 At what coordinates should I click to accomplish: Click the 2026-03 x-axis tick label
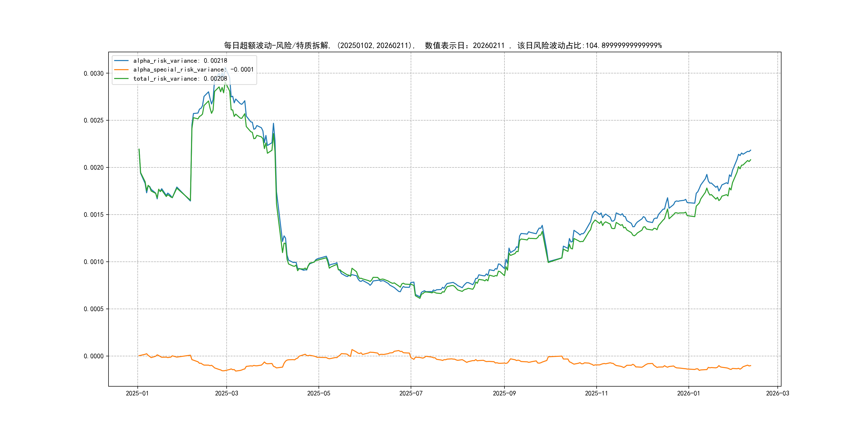[777, 393]
